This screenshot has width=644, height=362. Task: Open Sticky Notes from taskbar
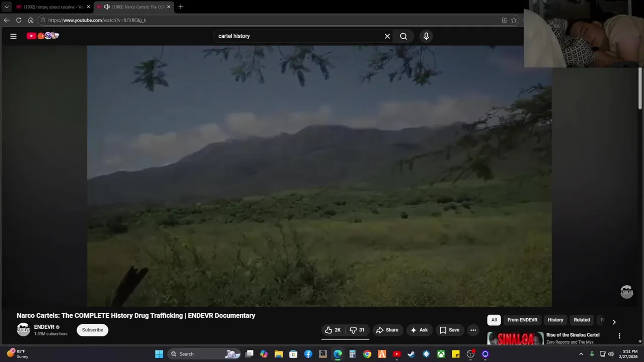pyautogui.click(x=456, y=354)
